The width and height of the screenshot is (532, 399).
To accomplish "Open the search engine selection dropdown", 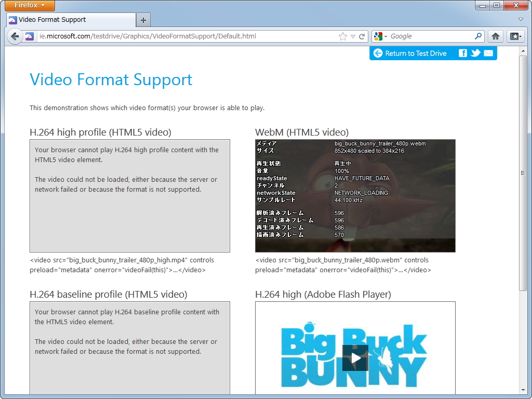I will click(x=385, y=36).
